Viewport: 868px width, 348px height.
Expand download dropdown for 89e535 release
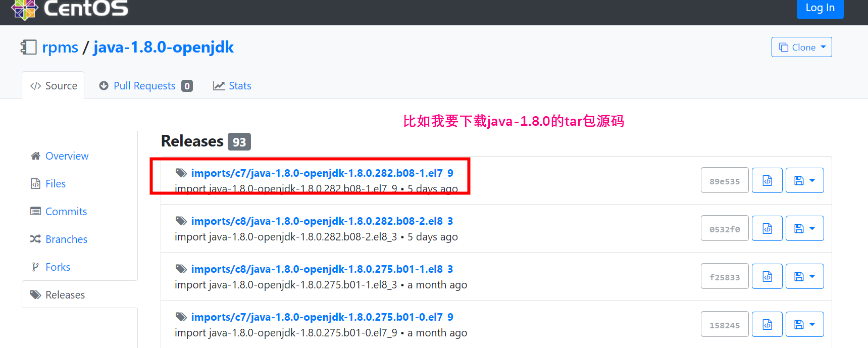[x=805, y=180]
